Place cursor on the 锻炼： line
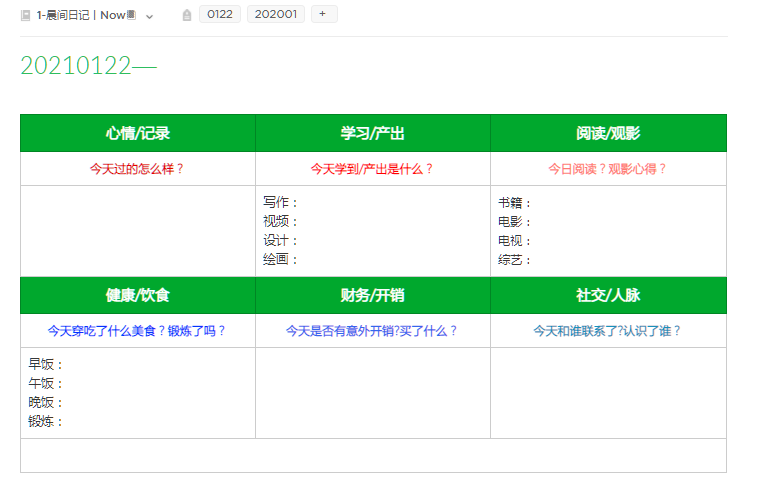 pyautogui.click(x=46, y=422)
